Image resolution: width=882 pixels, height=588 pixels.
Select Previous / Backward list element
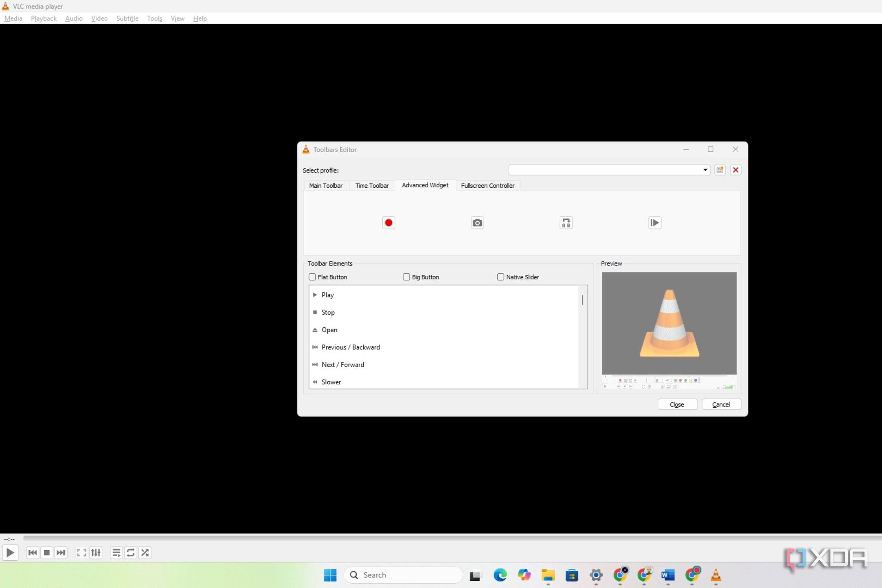[350, 347]
